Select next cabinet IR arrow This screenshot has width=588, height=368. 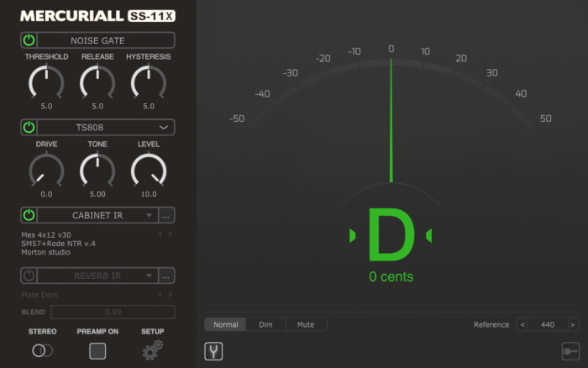click(171, 234)
